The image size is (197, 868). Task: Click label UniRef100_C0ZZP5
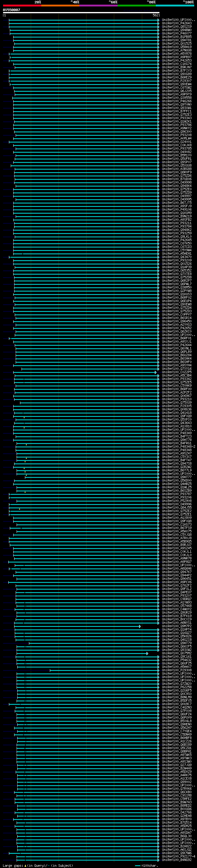(176, 372)
